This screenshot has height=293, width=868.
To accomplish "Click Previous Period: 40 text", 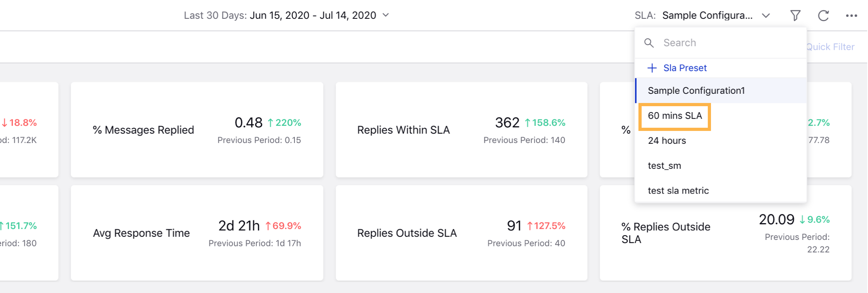I will 526,243.
